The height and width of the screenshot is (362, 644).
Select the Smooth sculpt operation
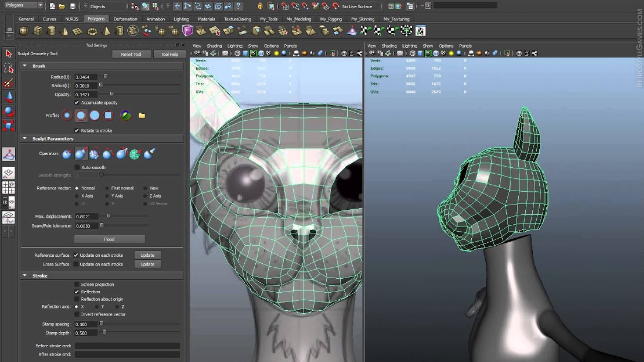click(95, 154)
